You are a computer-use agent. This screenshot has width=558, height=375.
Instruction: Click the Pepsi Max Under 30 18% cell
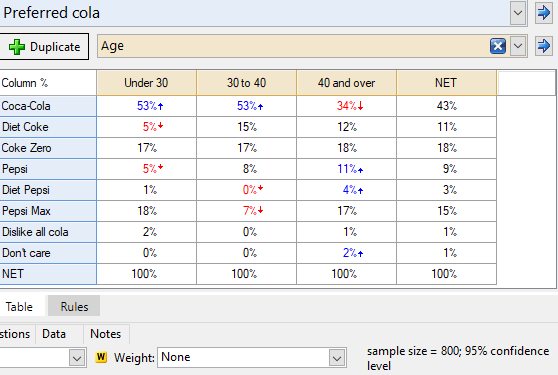(146, 211)
